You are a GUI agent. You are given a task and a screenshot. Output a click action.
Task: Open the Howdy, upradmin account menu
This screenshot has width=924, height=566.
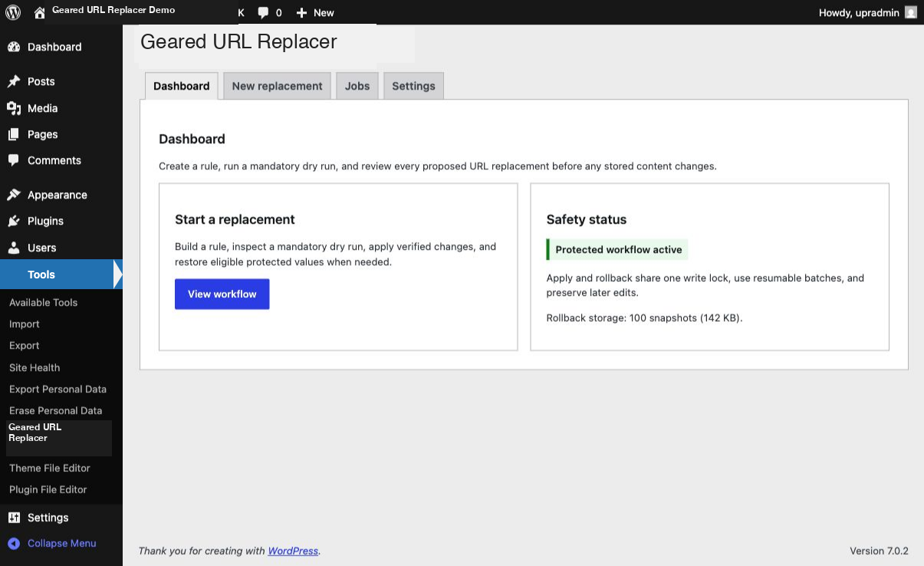tap(867, 12)
